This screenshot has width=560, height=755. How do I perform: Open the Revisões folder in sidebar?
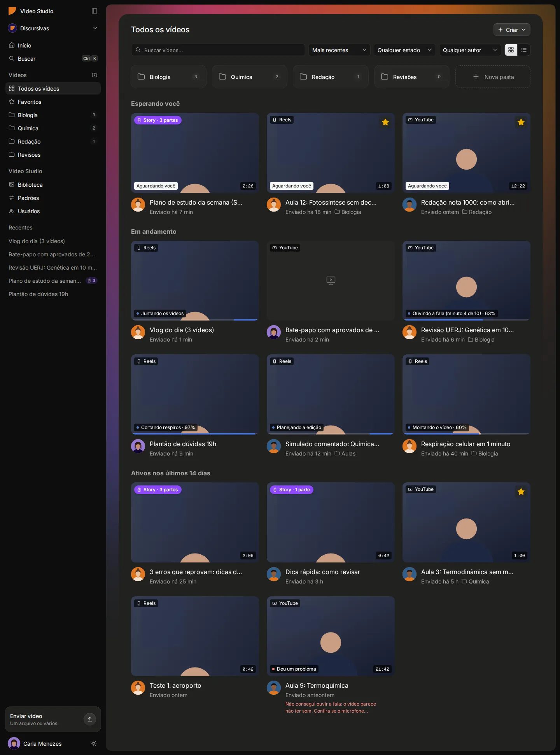click(x=53, y=155)
